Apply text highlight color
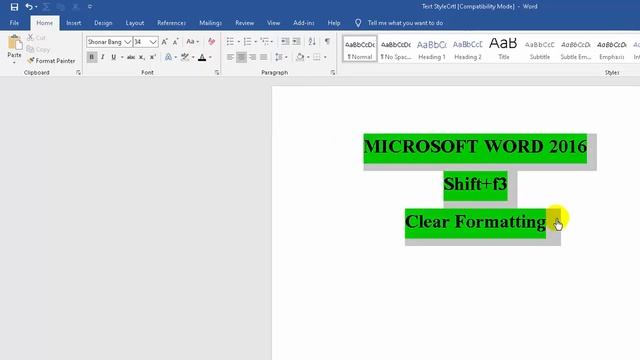Screen dimensions: 640x360 [185, 57]
